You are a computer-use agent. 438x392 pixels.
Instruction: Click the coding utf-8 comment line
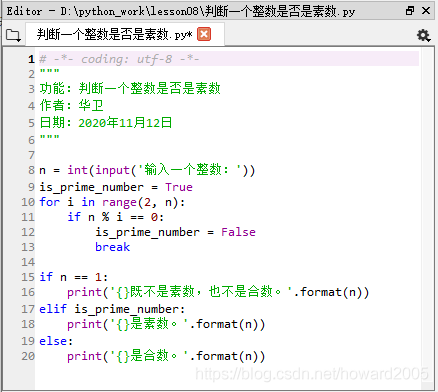coord(119,59)
